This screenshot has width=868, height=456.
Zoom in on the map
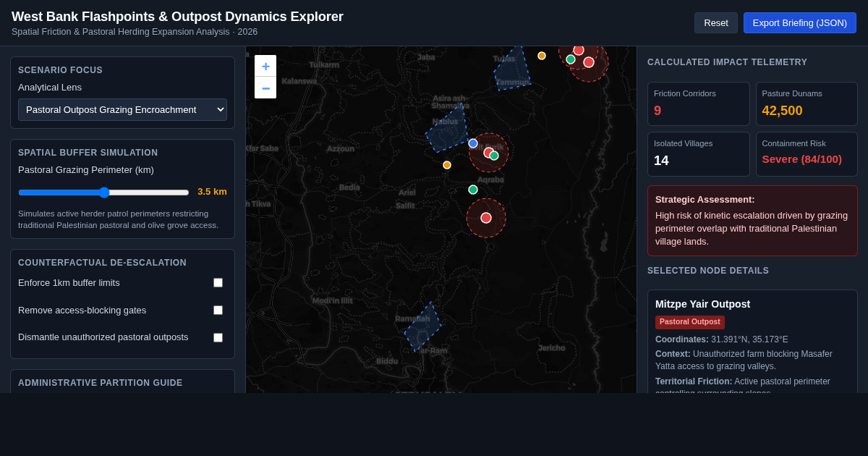tap(265, 66)
